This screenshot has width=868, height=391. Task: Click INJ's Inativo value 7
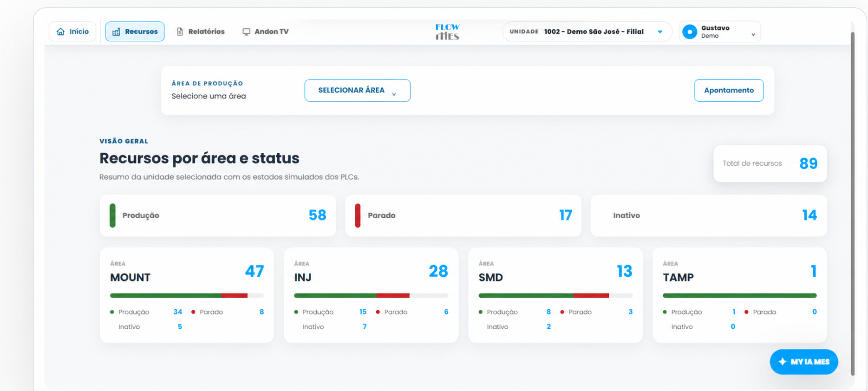coord(365,327)
